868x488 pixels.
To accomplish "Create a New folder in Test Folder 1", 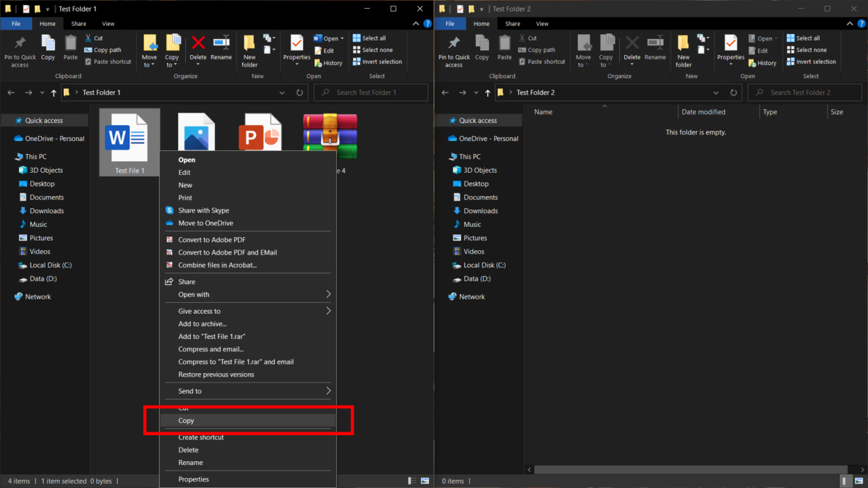I will tap(250, 51).
